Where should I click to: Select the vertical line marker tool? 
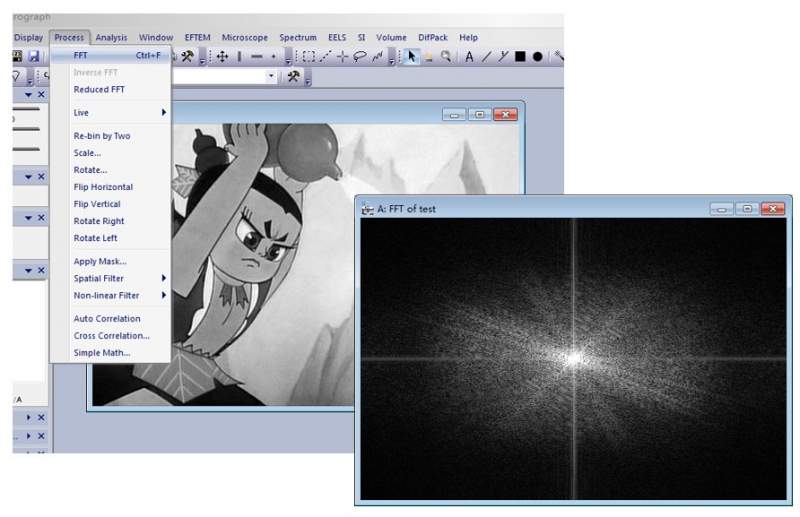[239, 57]
